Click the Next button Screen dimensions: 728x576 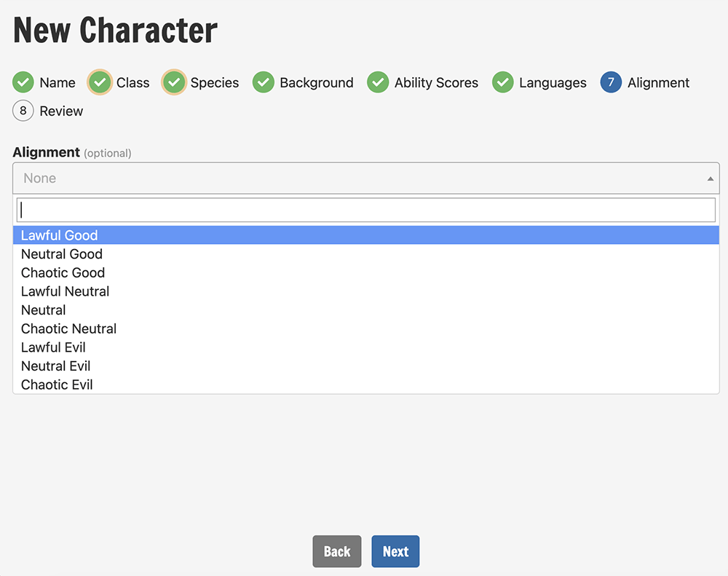point(395,551)
